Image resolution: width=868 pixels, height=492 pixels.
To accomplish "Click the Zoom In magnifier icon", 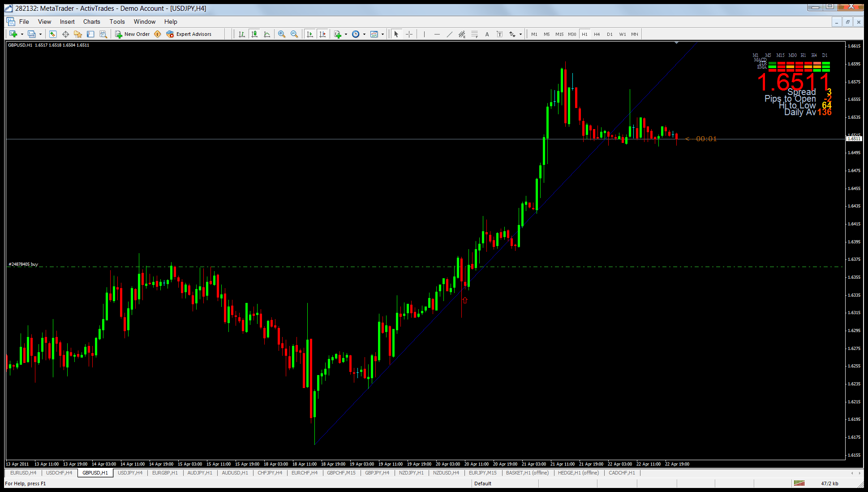I will [282, 34].
